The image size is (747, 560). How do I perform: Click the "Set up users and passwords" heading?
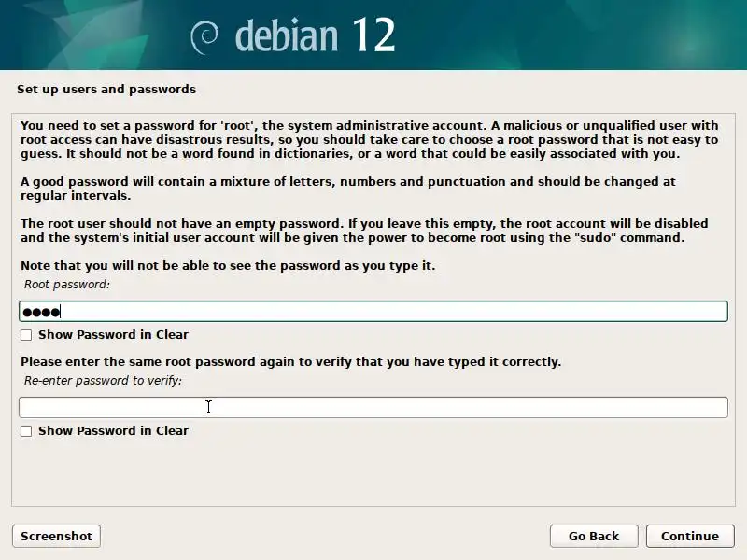tap(106, 90)
